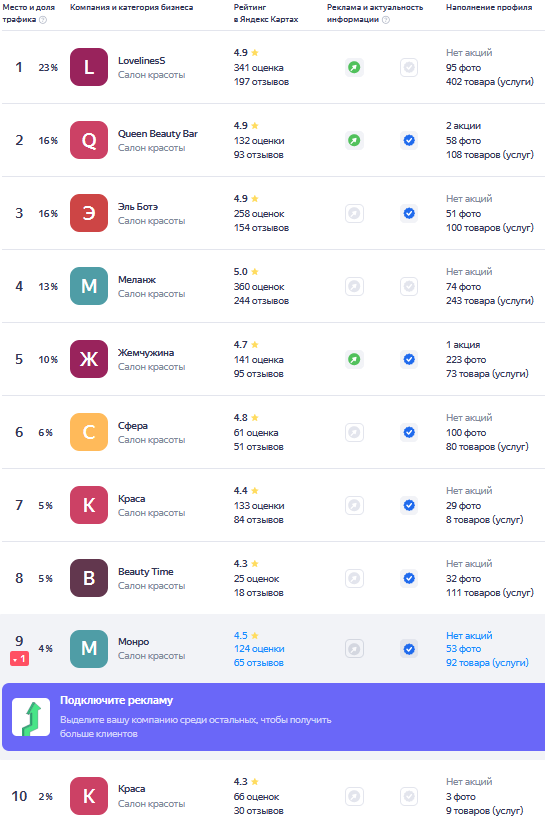Click red position change badge under rank 9

coord(19,659)
